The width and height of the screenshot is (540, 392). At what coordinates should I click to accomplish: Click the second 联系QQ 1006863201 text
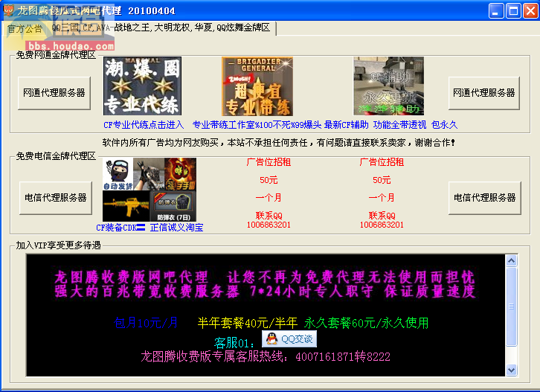point(382,220)
